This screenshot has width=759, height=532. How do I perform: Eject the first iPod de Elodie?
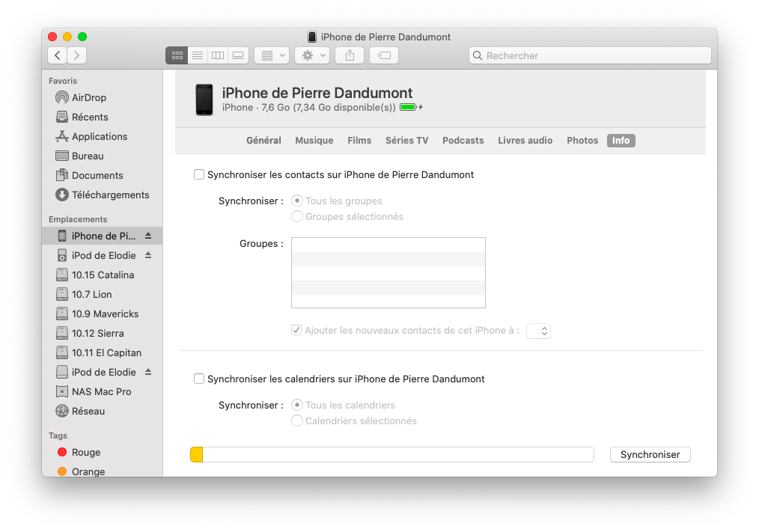(148, 255)
